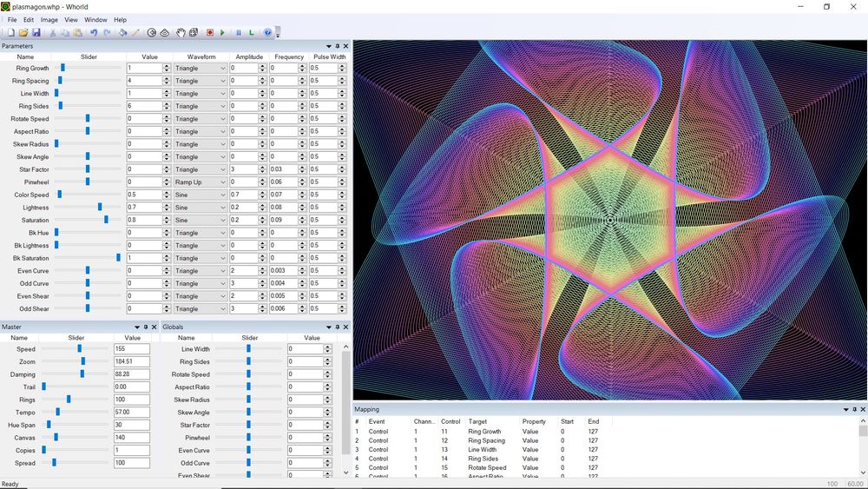
Task: Close the Globals panel
Action: click(345, 327)
